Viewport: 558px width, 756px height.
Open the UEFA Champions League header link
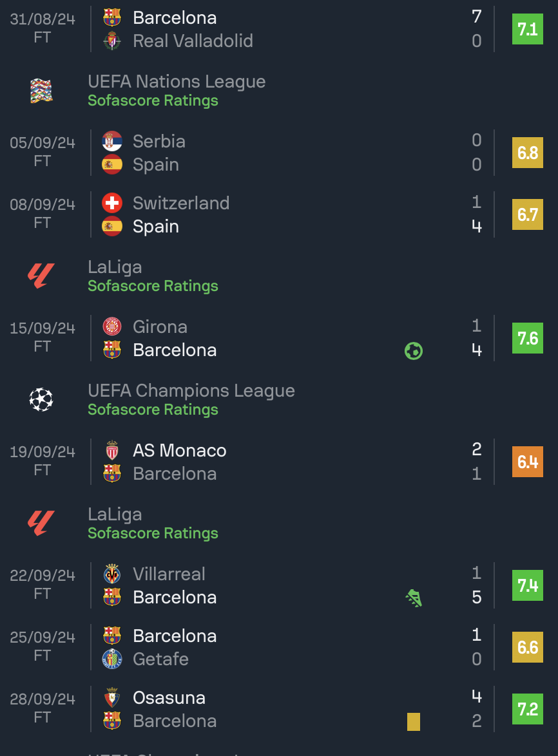191,390
